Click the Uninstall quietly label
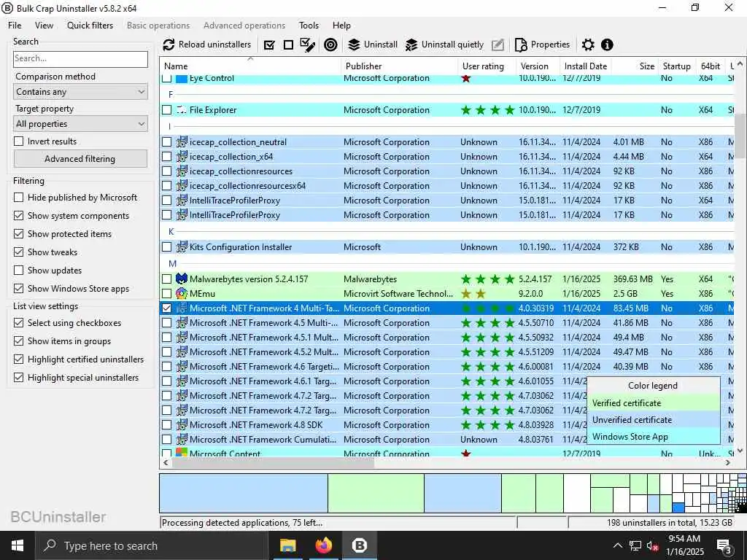Viewport: 747px width, 560px height. click(452, 44)
